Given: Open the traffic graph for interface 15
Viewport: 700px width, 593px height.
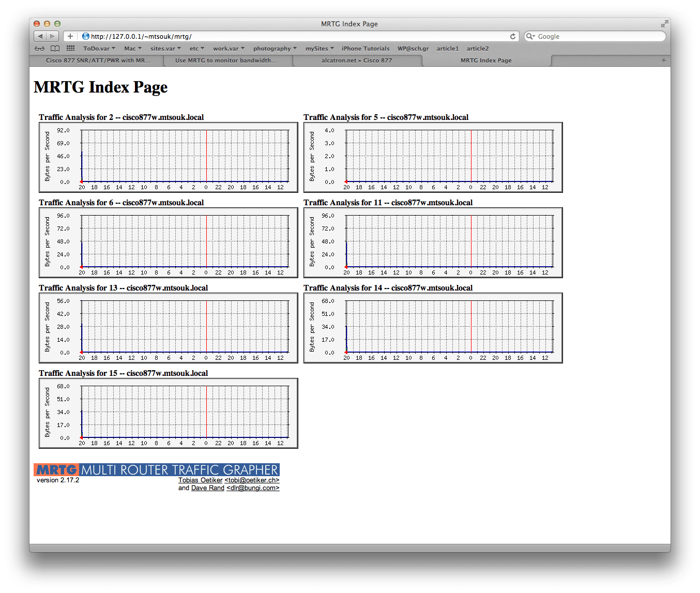Looking at the screenshot, I should [169, 414].
